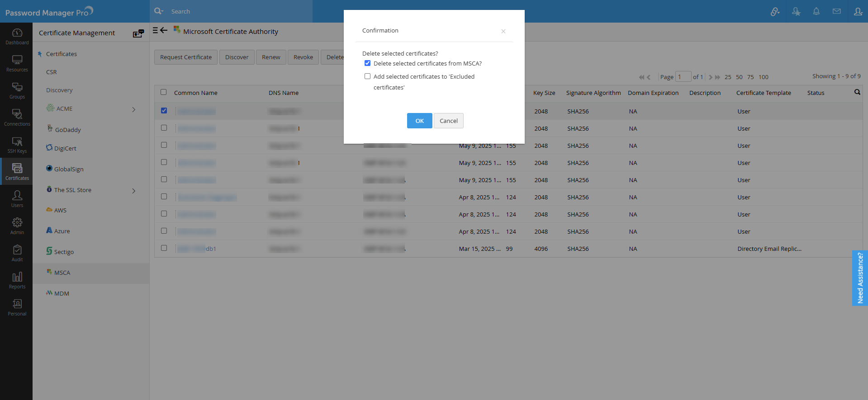
Task: Sort by the Common Name column header
Action: tap(196, 93)
